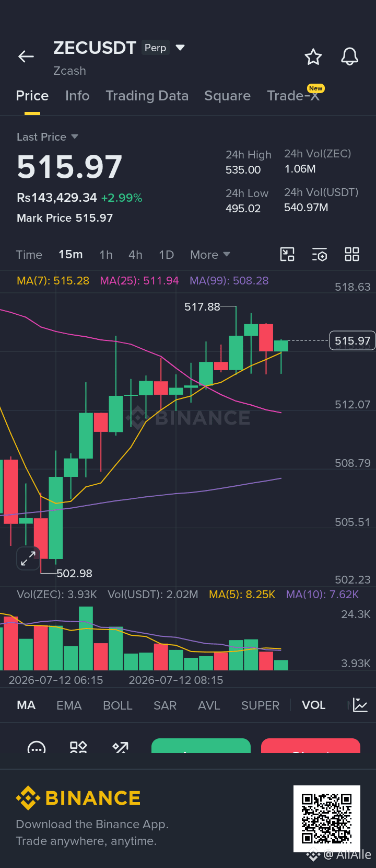The height and width of the screenshot is (868, 376).
Task: Open the Last Price dropdown
Action: coord(47,137)
